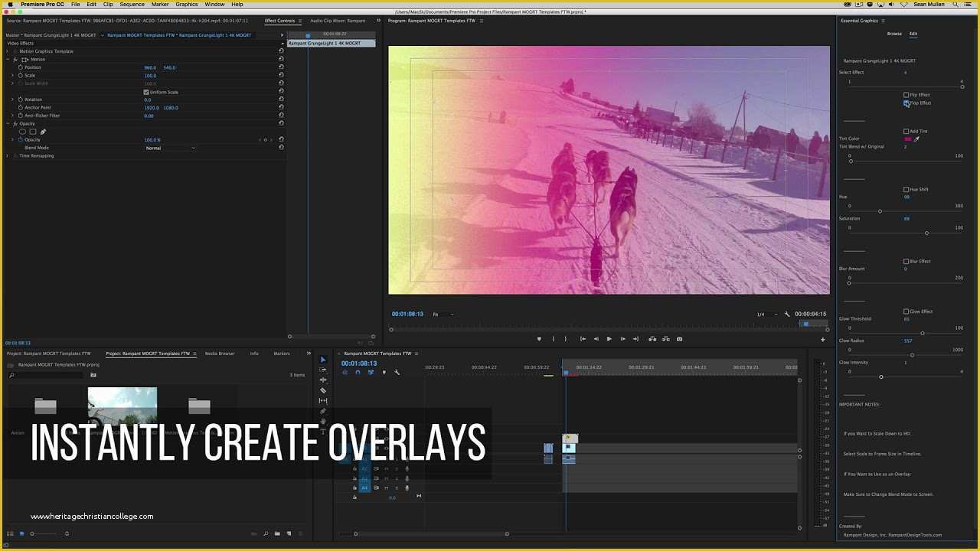The width and height of the screenshot is (980, 551).
Task: Switch to Audio Clip Mixer tab
Action: [x=338, y=21]
